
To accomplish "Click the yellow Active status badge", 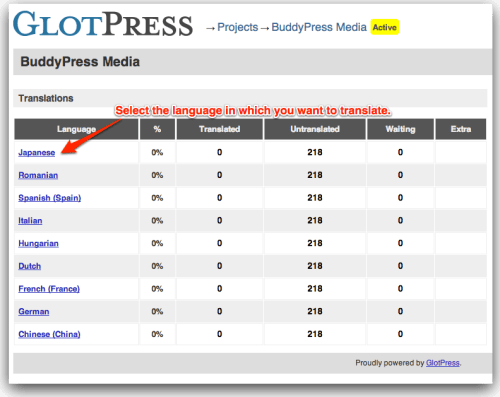I will [385, 27].
